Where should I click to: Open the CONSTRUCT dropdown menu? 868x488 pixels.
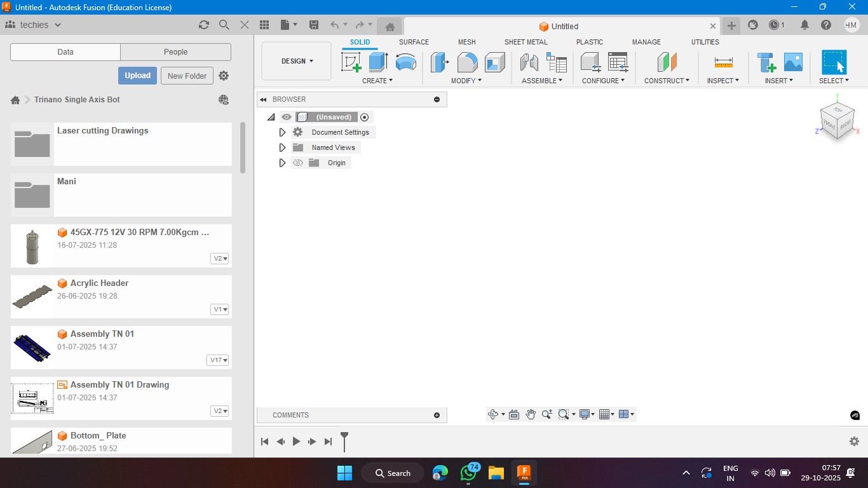(x=667, y=81)
